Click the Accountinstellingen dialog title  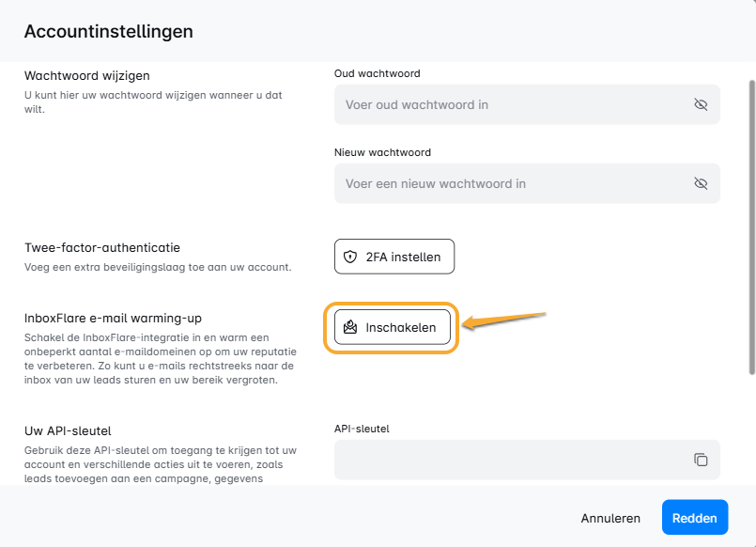click(109, 31)
